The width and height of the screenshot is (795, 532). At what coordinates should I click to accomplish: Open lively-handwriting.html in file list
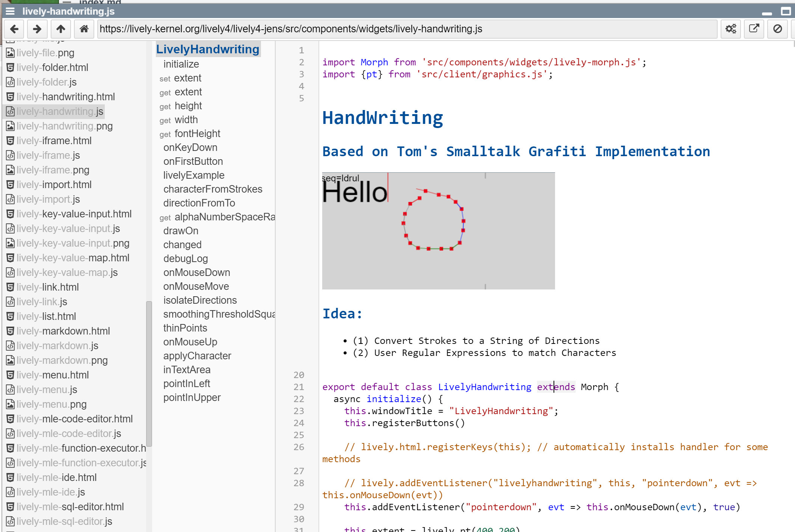tap(65, 97)
